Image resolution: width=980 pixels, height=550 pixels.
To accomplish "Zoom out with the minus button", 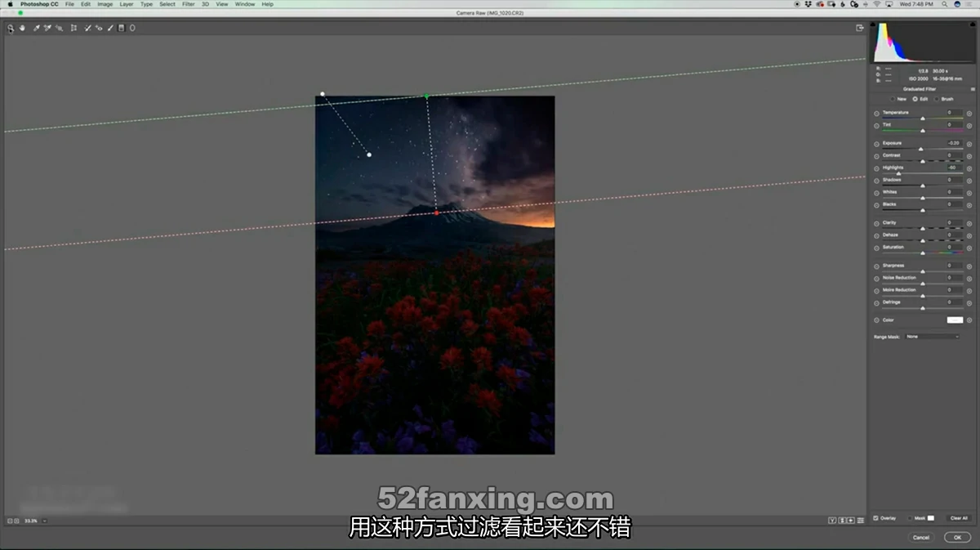I will [x=10, y=521].
